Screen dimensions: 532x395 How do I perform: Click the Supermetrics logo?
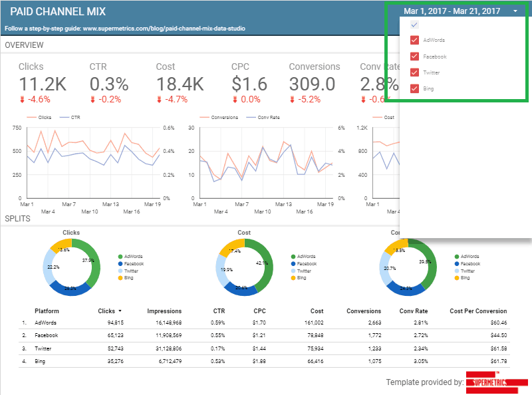497,382
